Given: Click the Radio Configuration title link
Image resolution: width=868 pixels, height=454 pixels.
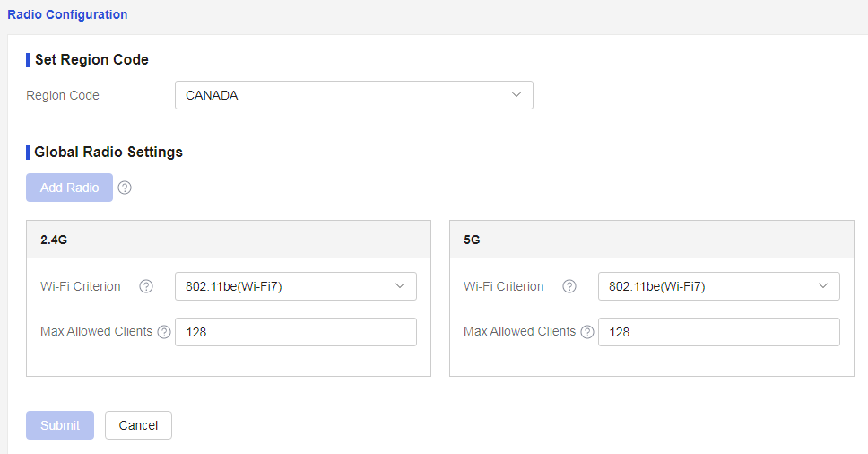Looking at the screenshot, I should point(67,14).
